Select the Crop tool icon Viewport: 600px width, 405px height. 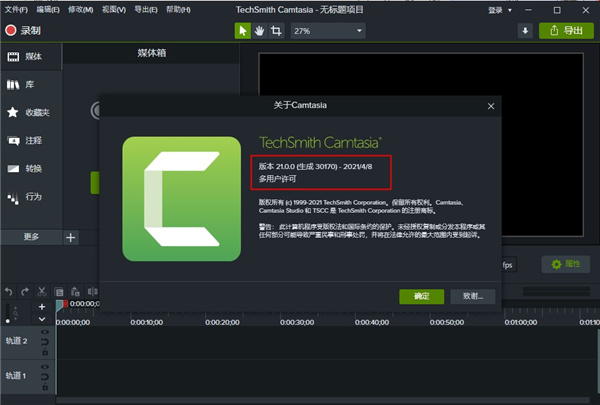point(276,31)
